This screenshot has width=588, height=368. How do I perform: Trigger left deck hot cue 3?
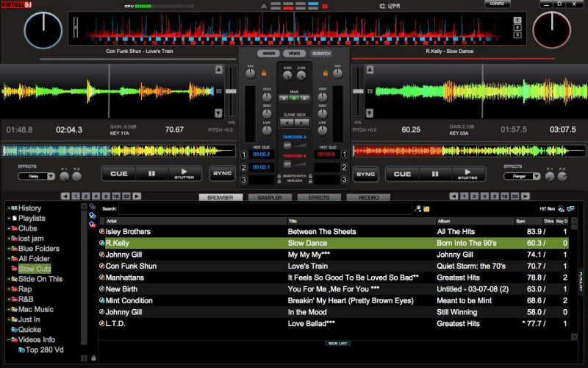point(244,180)
